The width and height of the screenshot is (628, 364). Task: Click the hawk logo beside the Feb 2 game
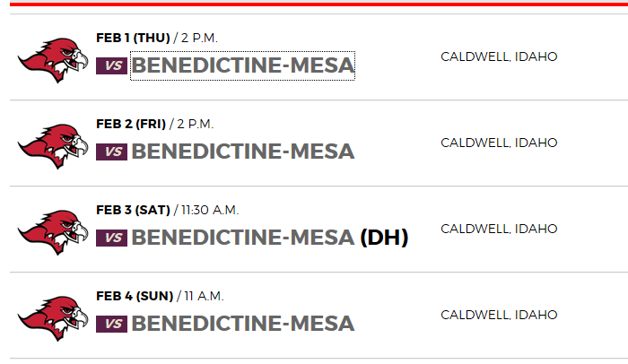coord(53,145)
